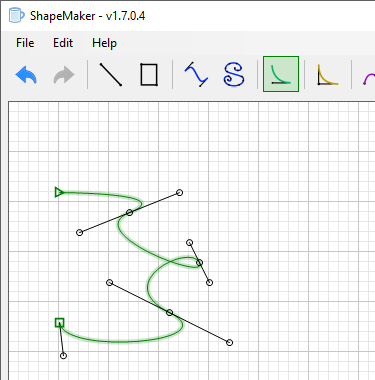Open the Edit menu
The image size is (375, 380).
pos(63,43)
